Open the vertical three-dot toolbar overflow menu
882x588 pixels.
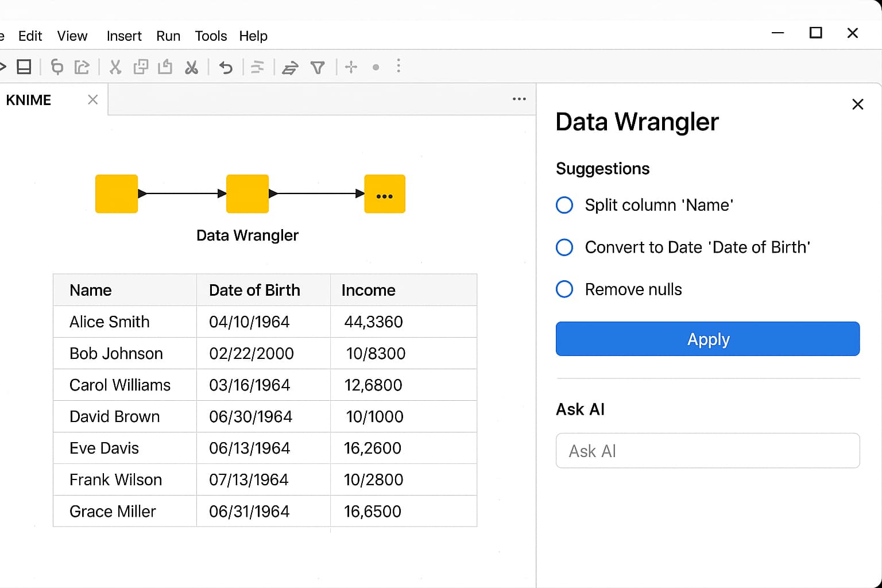pyautogui.click(x=399, y=66)
